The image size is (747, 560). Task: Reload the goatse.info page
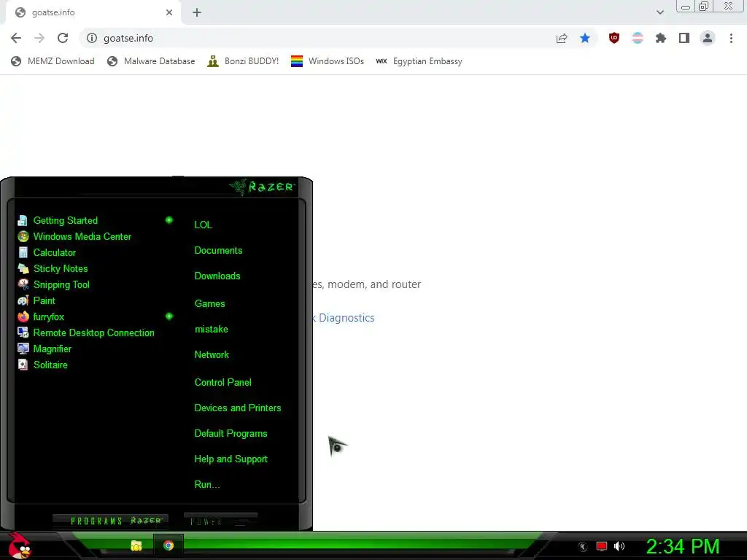point(63,38)
